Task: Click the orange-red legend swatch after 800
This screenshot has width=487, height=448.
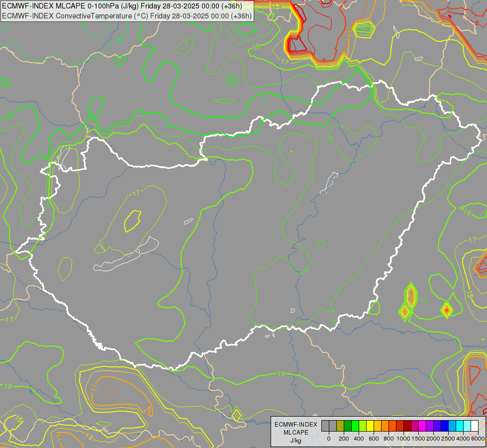Action: [x=392, y=426]
